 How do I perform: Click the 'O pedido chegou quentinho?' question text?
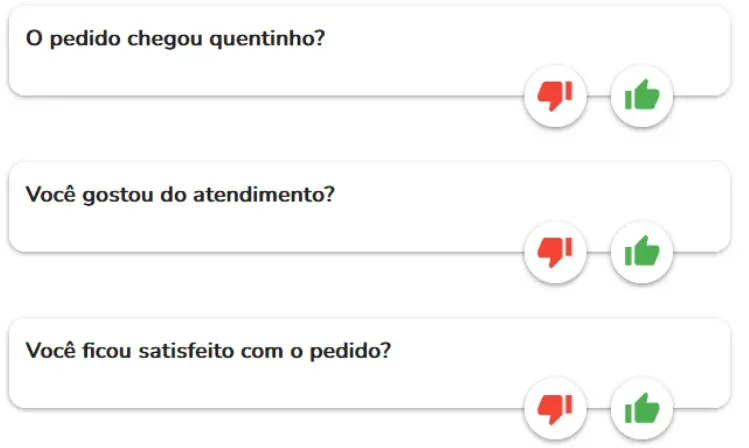point(175,39)
